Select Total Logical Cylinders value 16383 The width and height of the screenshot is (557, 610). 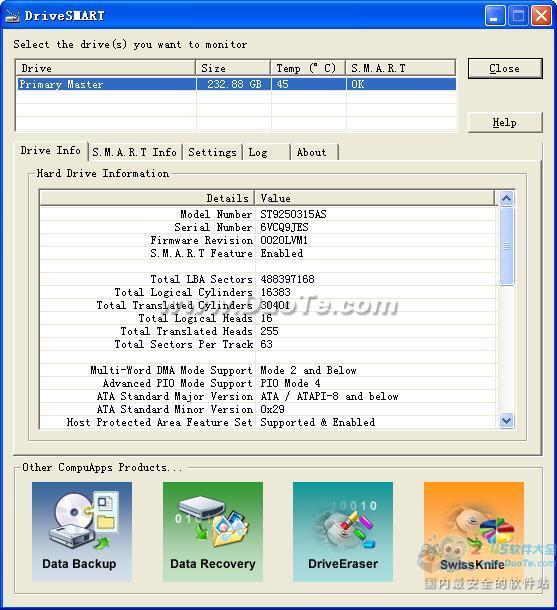[275, 292]
